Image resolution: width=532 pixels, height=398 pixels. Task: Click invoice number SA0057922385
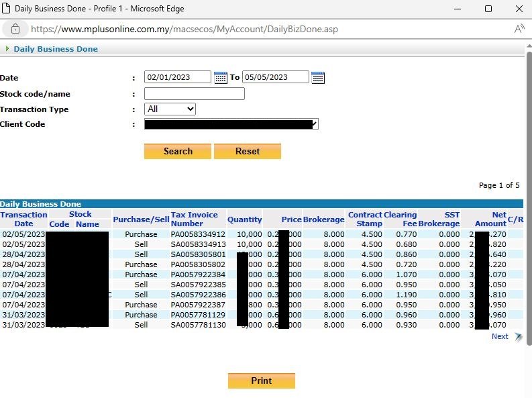click(x=198, y=285)
